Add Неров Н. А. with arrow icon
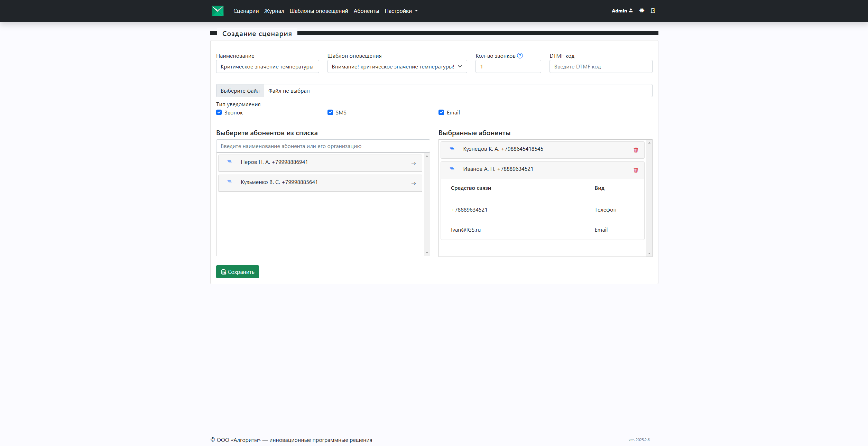This screenshot has width=868, height=446. pos(414,163)
